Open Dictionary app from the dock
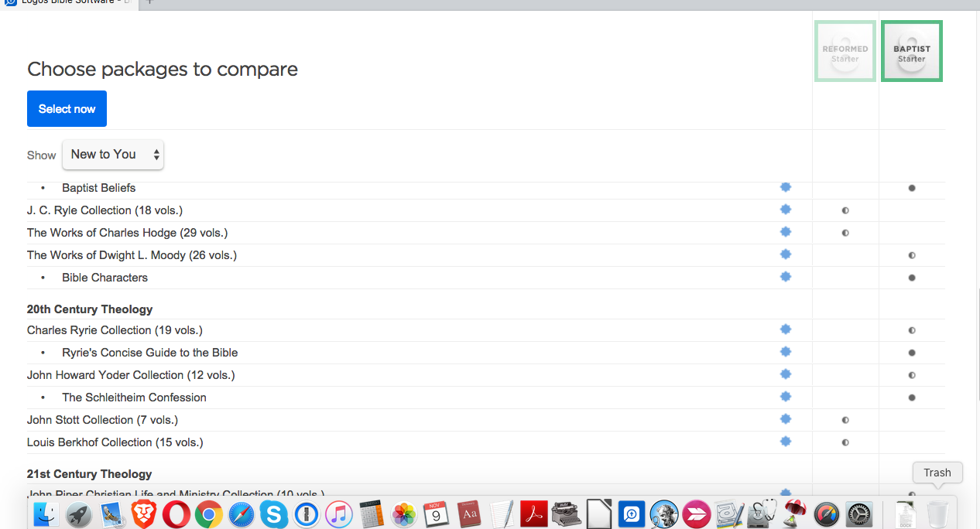980x529 pixels. pyautogui.click(x=469, y=514)
